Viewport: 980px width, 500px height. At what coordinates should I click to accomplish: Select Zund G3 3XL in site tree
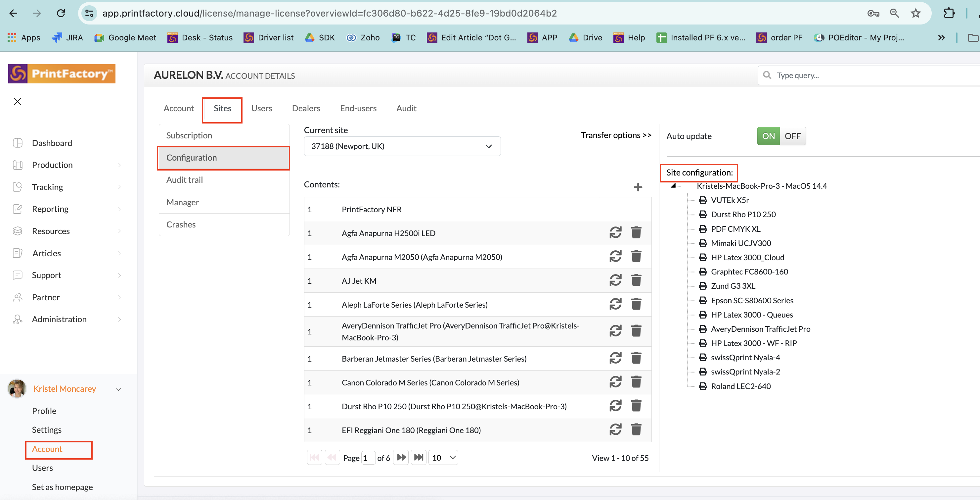[733, 286]
